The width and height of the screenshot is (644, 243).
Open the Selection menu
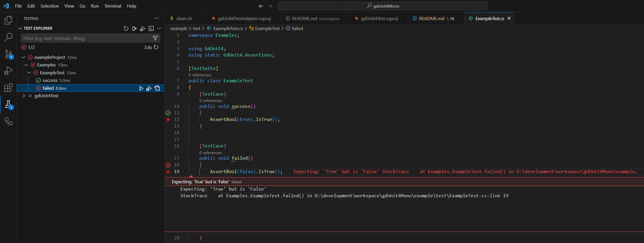pos(50,5)
